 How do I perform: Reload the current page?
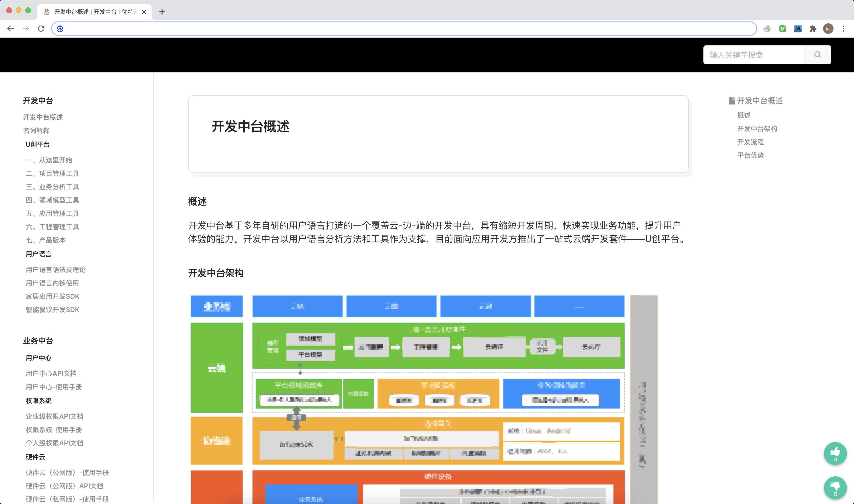41,29
